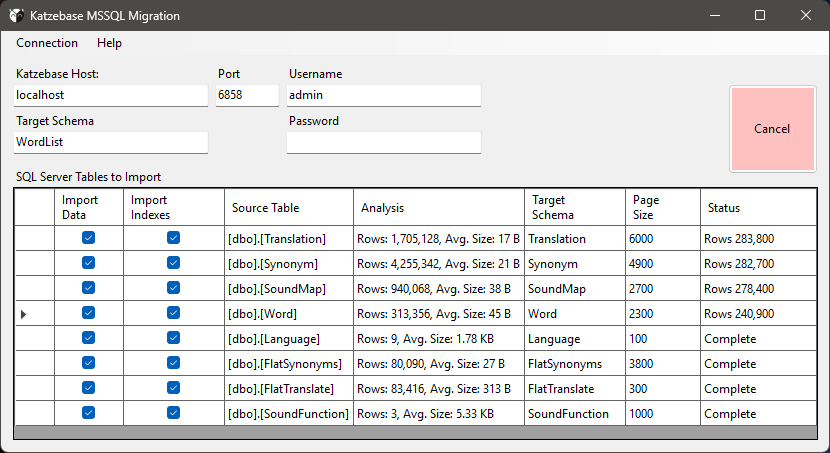Click analysis cell Rows: 4,255,342
The width and height of the screenshot is (830, 453).
[x=439, y=264]
